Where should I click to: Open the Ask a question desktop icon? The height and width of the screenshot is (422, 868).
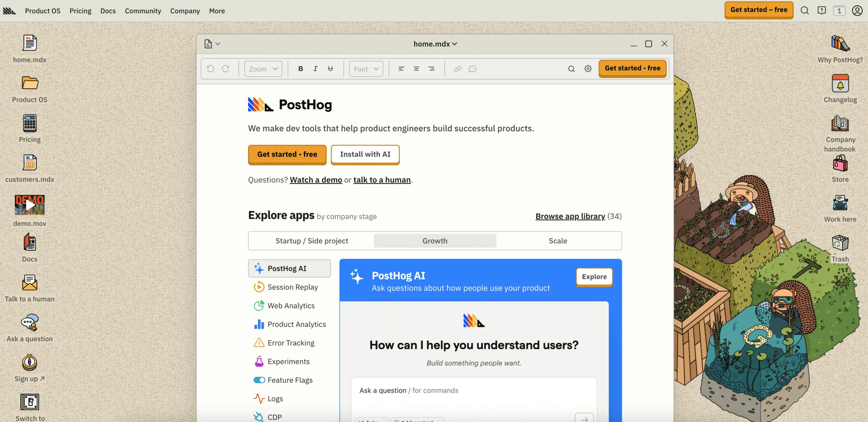(x=29, y=322)
